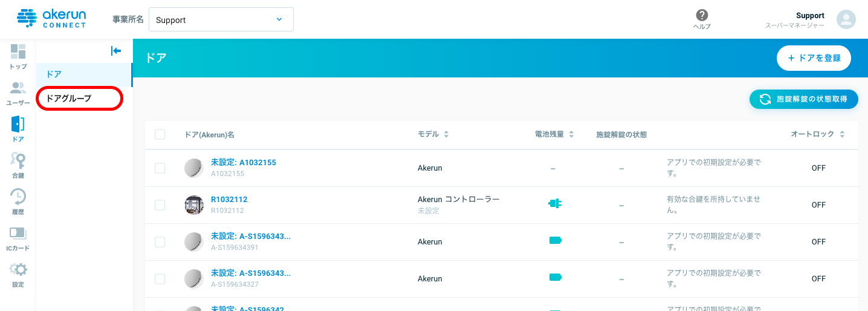Click OFF autolock value in R1032112 row
This screenshot has height=311, width=868.
[x=818, y=205]
